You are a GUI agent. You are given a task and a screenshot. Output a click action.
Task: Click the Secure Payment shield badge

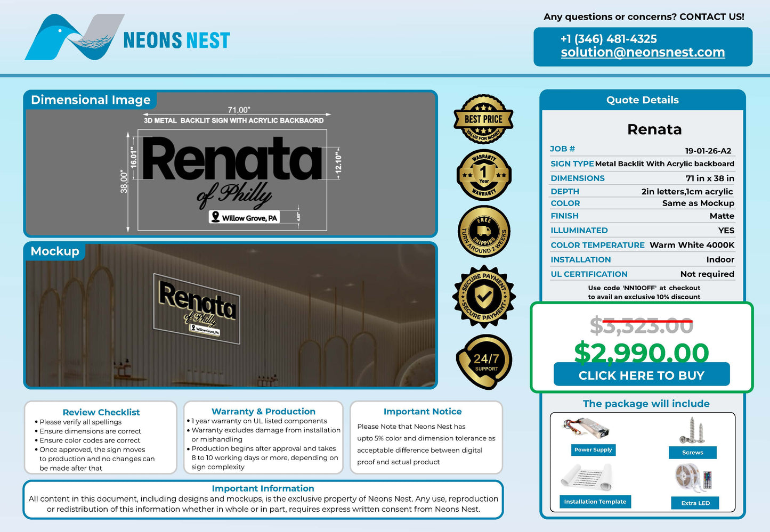[x=484, y=296]
